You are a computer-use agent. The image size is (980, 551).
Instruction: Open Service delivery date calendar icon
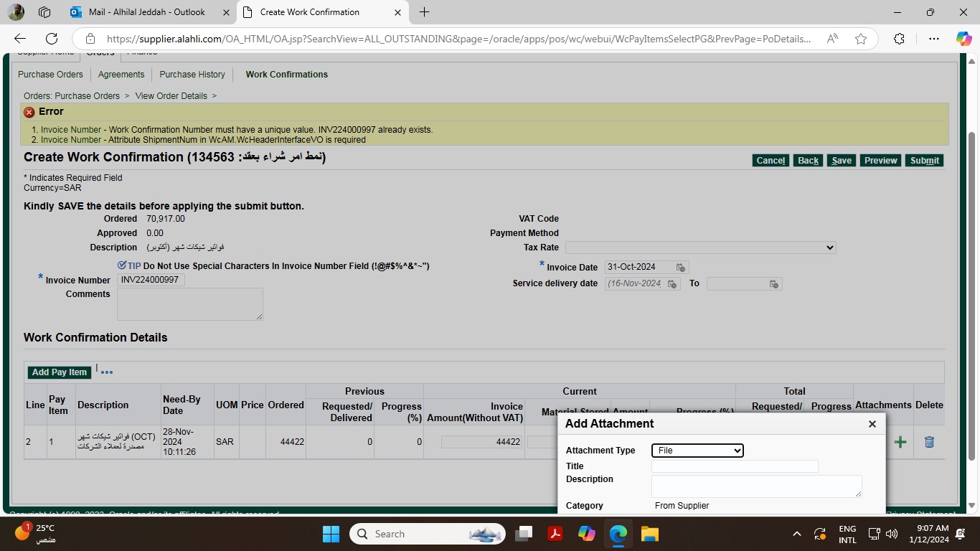click(x=672, y=284)
